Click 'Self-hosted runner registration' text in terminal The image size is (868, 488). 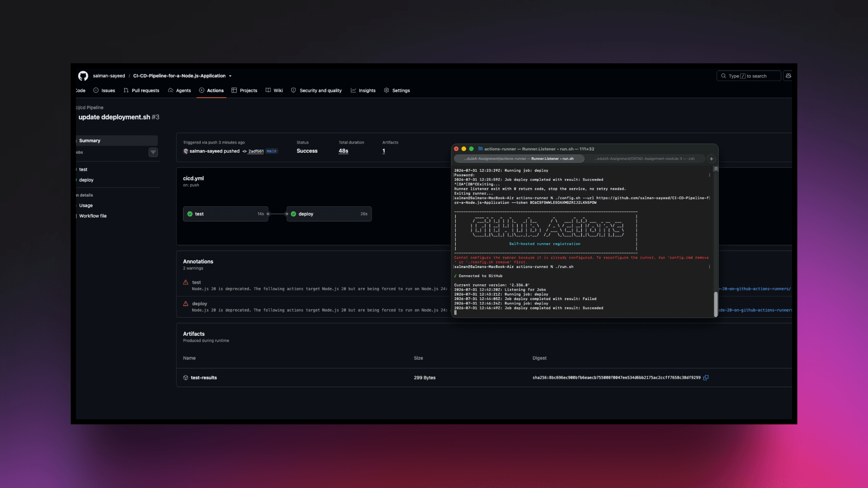click(x=545, y=244)
